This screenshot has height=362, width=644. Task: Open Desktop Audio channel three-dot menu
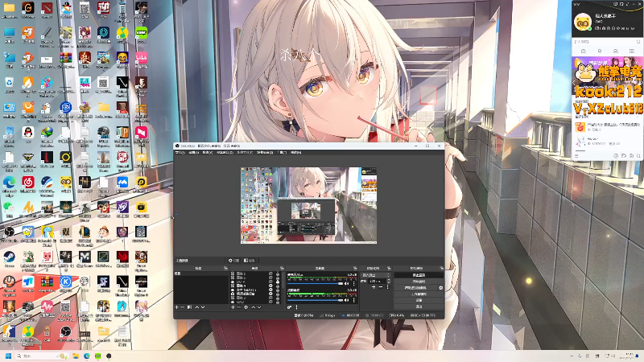point(353,300)
